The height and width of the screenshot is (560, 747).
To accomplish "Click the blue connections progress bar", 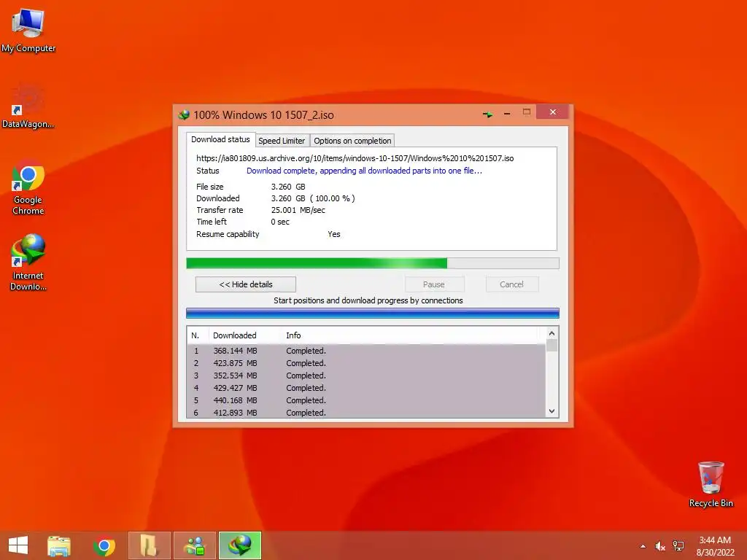I will tap(373, 313).
